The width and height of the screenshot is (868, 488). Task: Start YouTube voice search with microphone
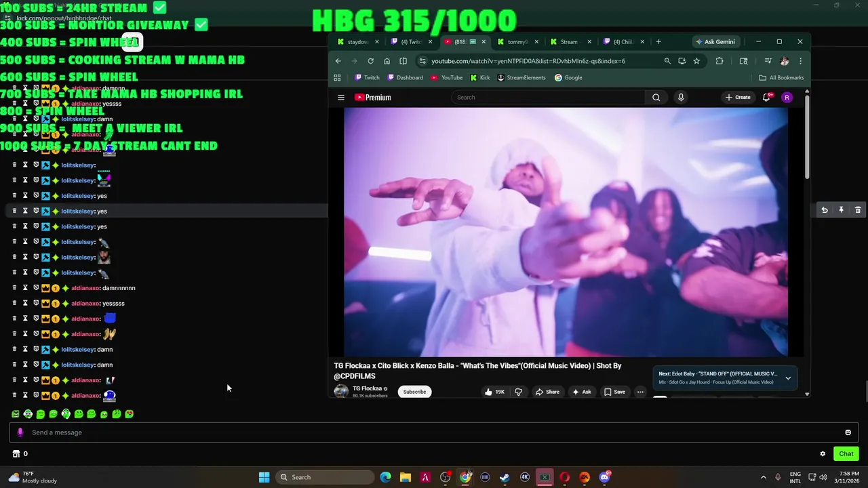[681, 98]
